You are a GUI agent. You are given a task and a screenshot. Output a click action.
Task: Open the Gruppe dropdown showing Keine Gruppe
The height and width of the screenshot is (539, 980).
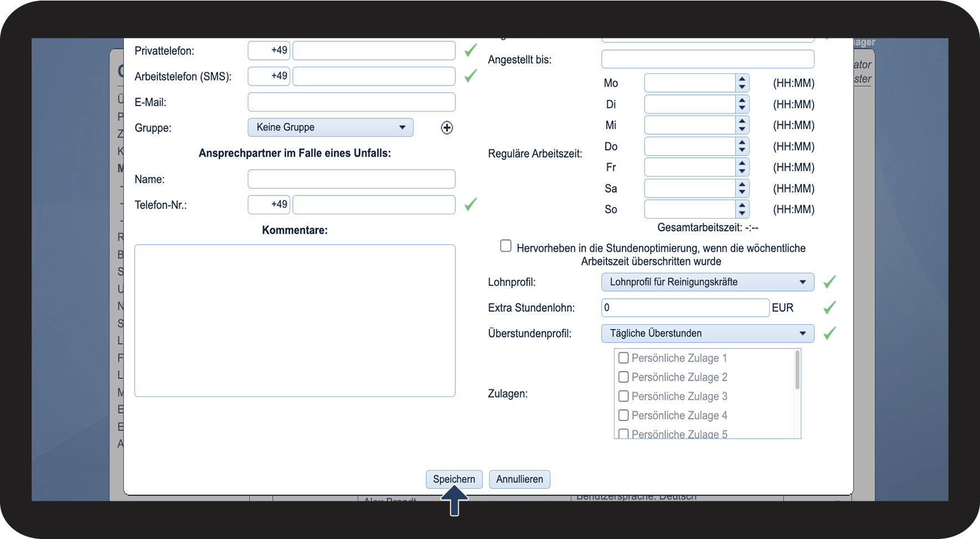pyautogui.click(x=331, y=127)
